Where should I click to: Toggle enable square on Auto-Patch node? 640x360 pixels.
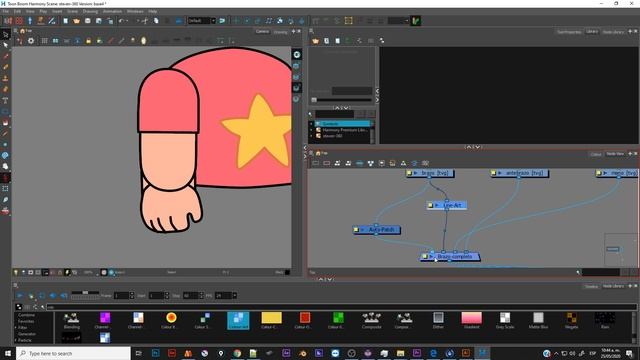pos(356,230)
